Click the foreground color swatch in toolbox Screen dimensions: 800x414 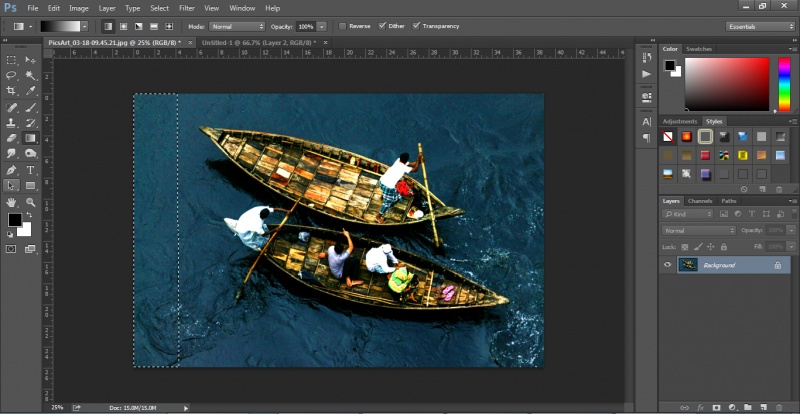click(15, 220)
